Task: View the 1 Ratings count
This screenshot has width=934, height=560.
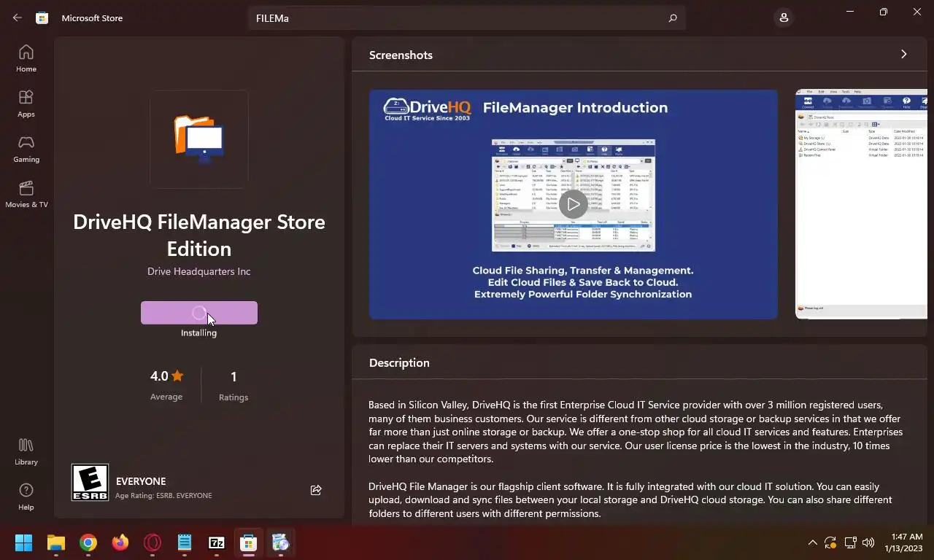Action: 233,385
